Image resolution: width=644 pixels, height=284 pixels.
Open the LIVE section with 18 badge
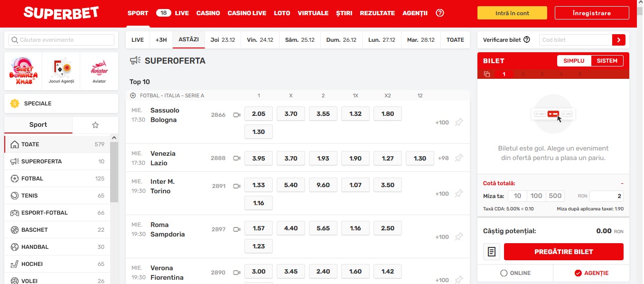click(x=172, y=13)
